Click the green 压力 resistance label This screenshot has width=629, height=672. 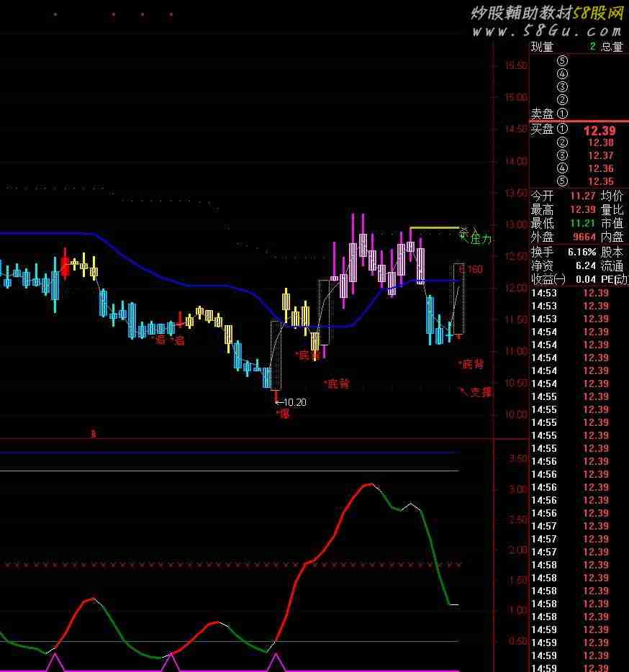pos(480,240)
